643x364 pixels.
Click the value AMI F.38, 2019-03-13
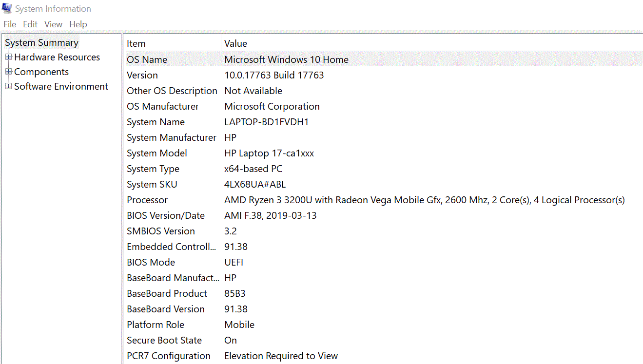point(271,215)
